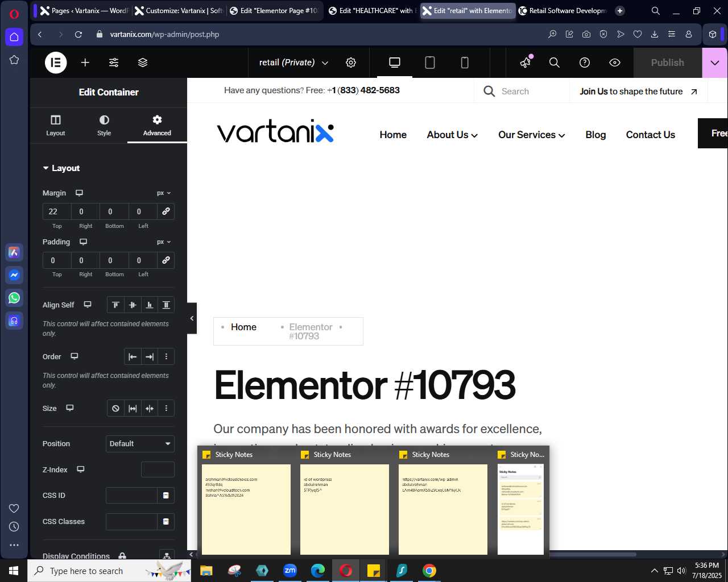The width and height of the screenshot is (728, 582).
Task: Open Elementor Finder search icon
Action: coord(555,63)
